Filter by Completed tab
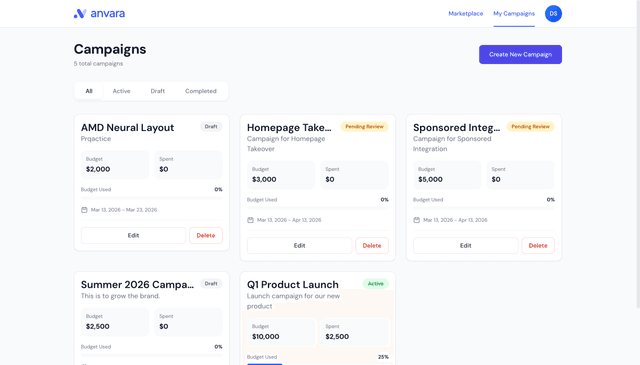 (201, 91)
